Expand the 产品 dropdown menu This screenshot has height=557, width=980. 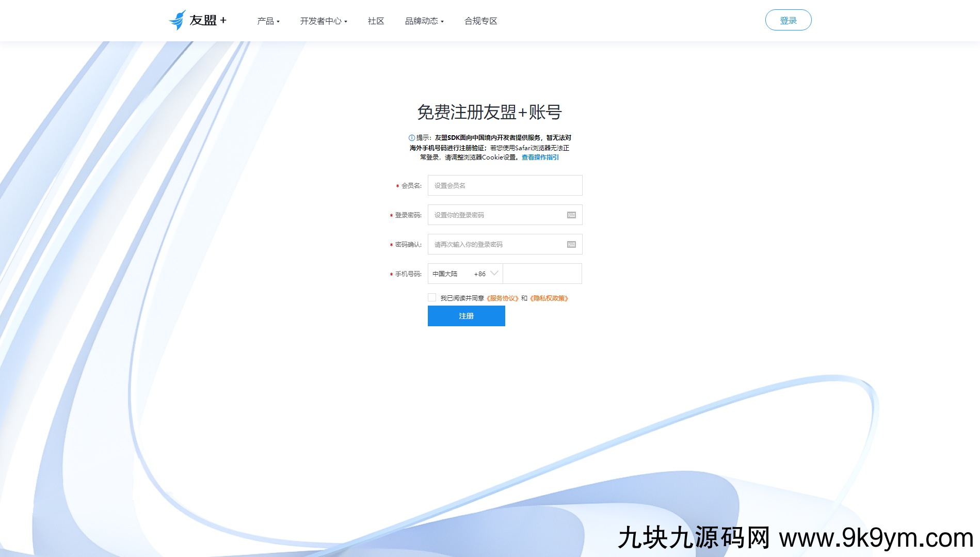pos(268,21)
